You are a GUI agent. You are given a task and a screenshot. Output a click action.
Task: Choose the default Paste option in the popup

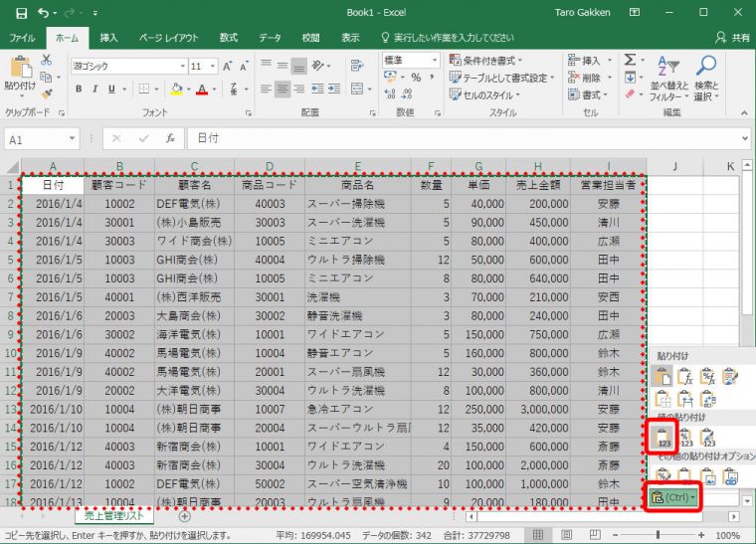coord(662,376)
